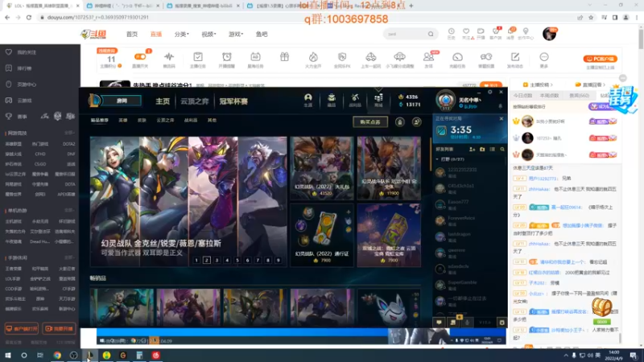Image resolution: width=644 pixels, height=362 pixels.
Task: Open the flame boost icon in streamer toolbar
Action: click(313, 59)
